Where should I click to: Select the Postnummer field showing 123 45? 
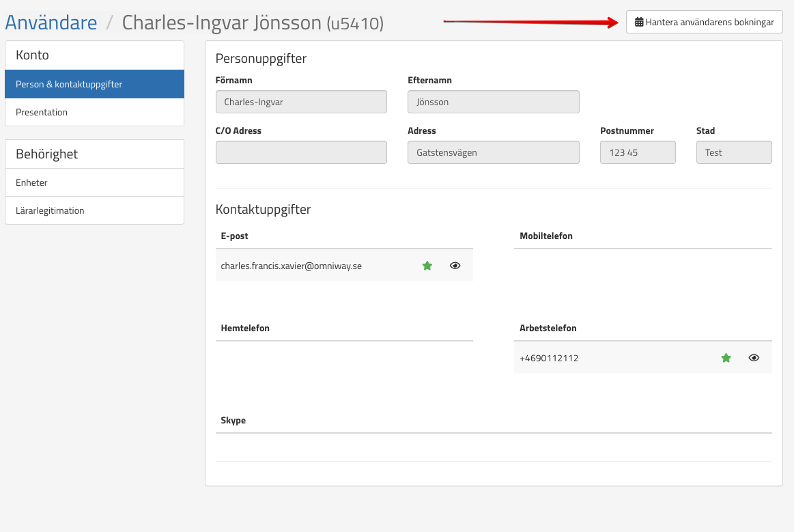[x=638, y=152]
